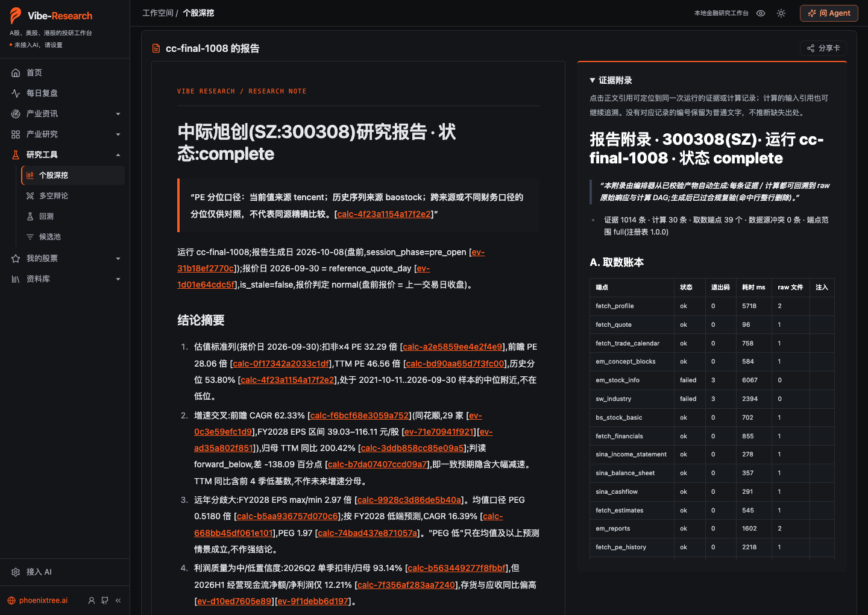Image resolution: width=868 pixels, height=615 pixels.
Task: Click the em_stock_info endpoint cell
Action: coord(632,380)
